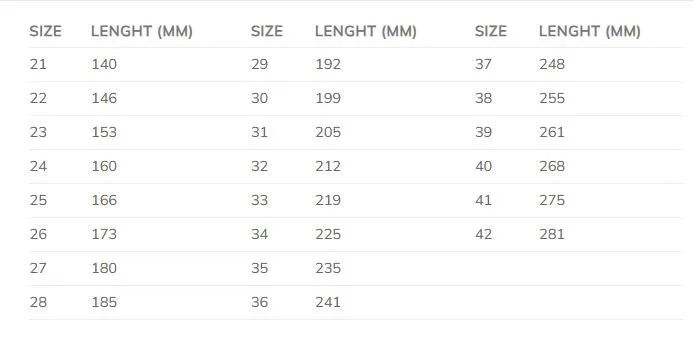
Task: Click the 255 length value
Action: (552, 98)
